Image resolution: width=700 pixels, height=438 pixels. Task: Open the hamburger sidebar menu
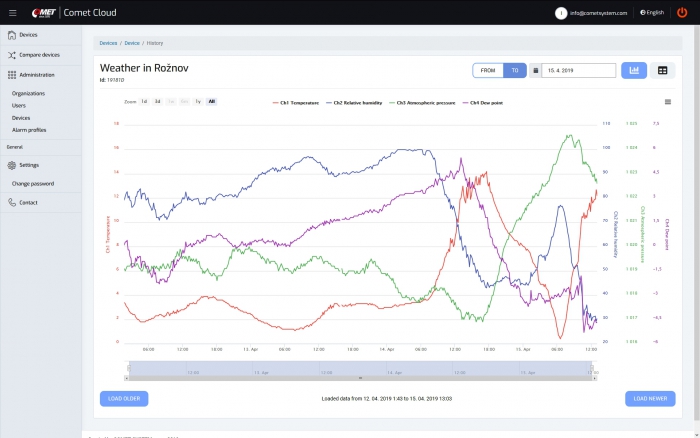click(13, 12)
